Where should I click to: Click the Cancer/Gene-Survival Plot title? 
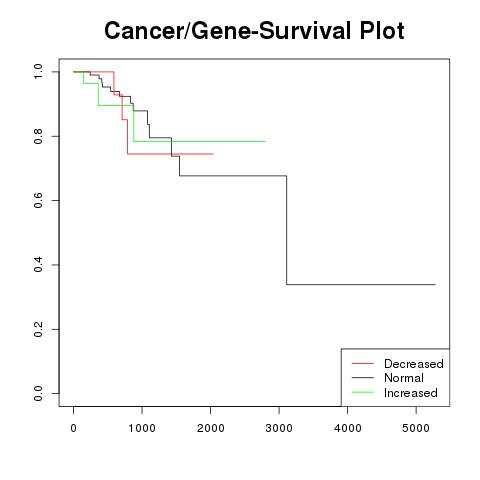(254, 31)
